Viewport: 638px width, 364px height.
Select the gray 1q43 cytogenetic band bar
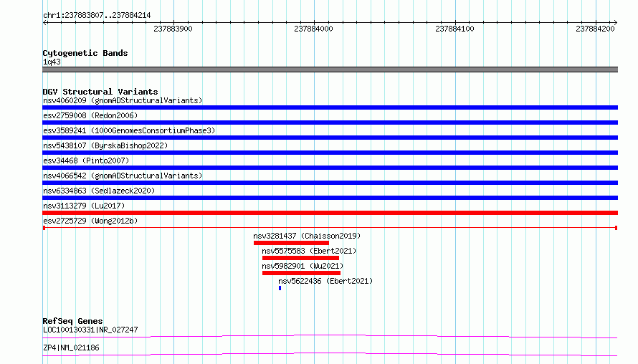(x=330, y=70)
